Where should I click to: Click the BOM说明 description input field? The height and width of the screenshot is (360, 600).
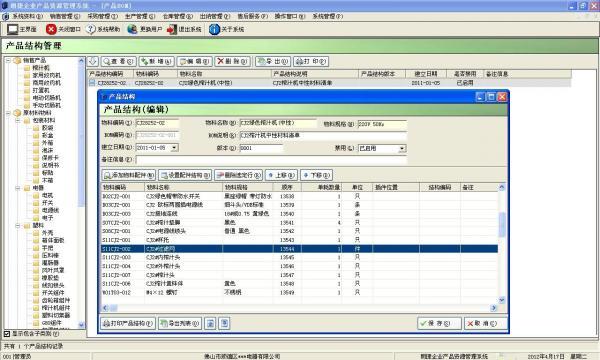[x=323, y=135]
